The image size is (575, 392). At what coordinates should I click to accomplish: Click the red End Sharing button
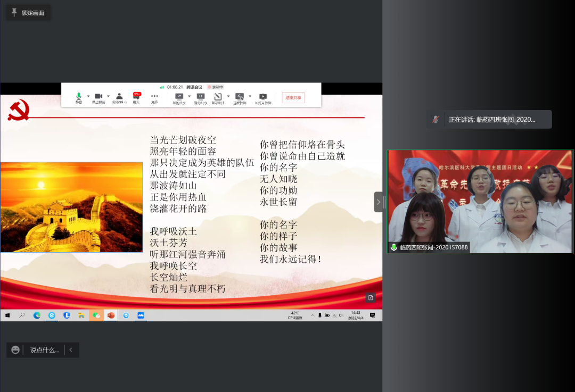tap(293, 97)
